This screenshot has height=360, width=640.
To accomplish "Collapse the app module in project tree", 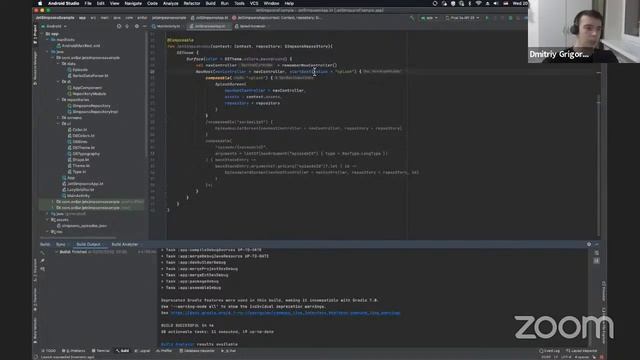I will pos(42,34).
